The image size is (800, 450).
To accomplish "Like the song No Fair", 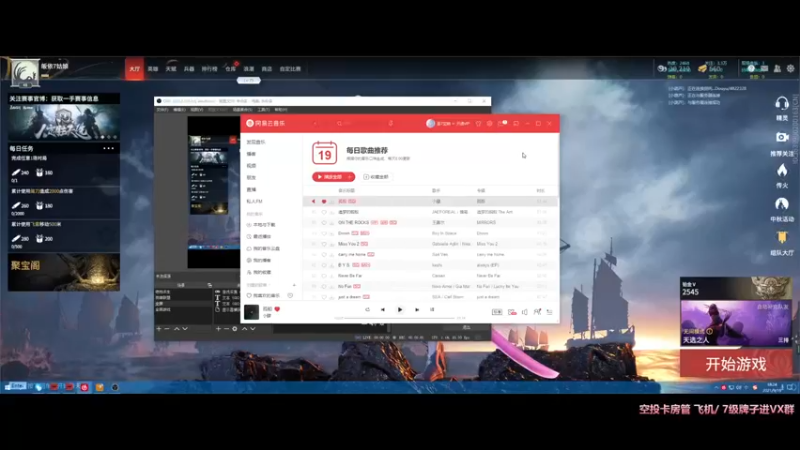I will click(x=323, y=286).
